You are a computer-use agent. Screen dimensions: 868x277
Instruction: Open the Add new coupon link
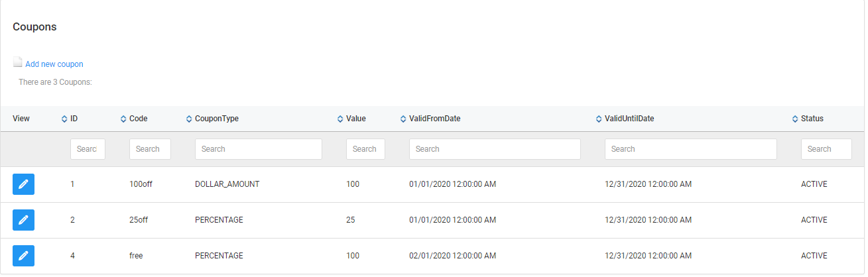click(54, 64)
